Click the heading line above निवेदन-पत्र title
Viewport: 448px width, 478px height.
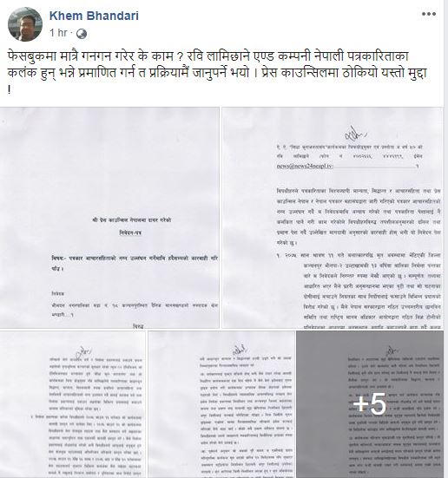tap(131, 219)
